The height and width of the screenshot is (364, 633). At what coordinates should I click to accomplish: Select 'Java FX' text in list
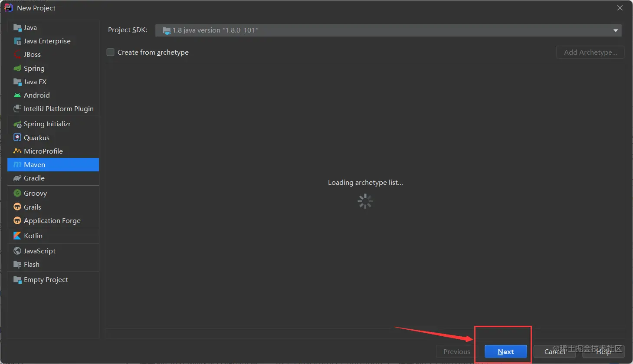[x=35, y=82]
